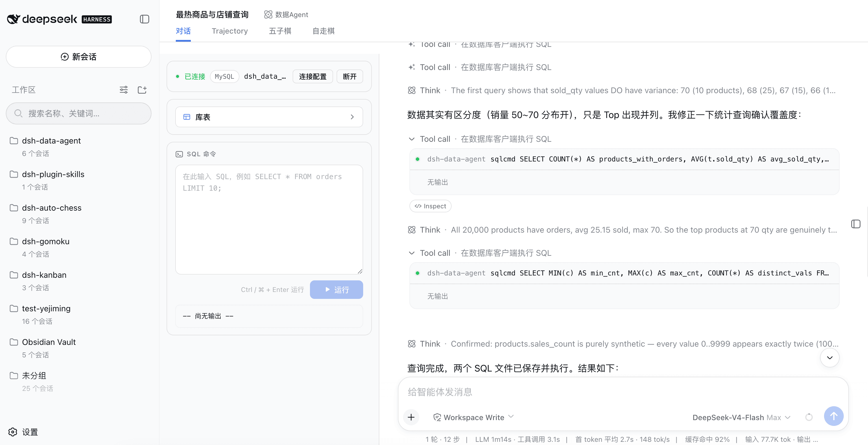Run the SQL with 运行 button

tap(336, 290)
